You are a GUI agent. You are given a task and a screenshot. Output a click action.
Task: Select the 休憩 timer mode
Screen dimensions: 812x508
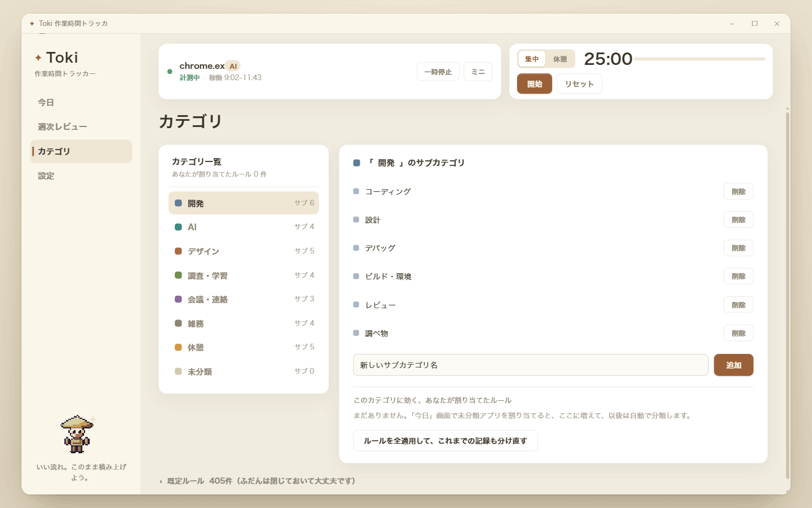click(560, 59)
